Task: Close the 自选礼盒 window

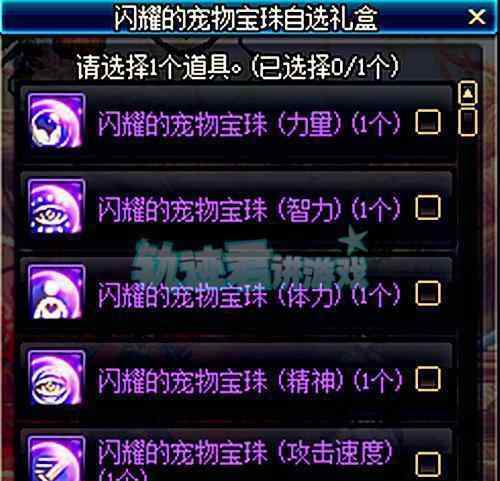Action: [477, 17]
